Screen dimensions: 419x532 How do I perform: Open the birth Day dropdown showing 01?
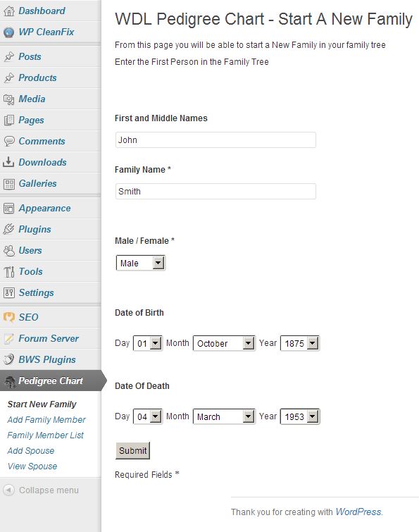tap(147, 343)
